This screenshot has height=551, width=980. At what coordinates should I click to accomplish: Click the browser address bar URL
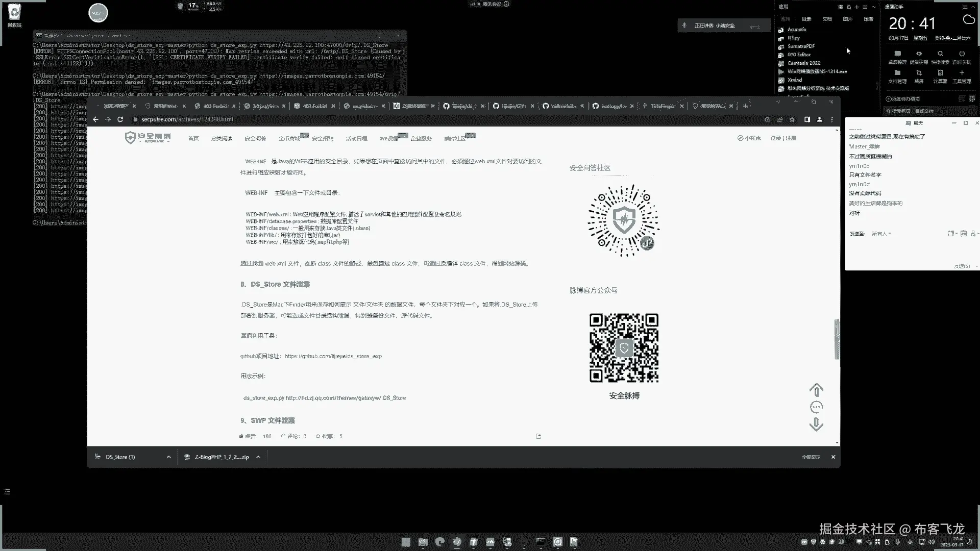(187, 119)
